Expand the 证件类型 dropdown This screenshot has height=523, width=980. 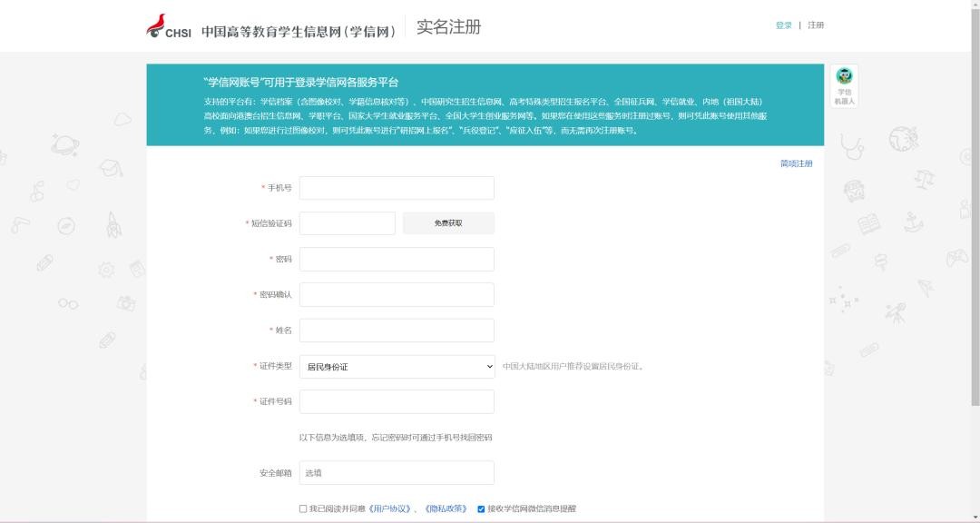point(397,367)
